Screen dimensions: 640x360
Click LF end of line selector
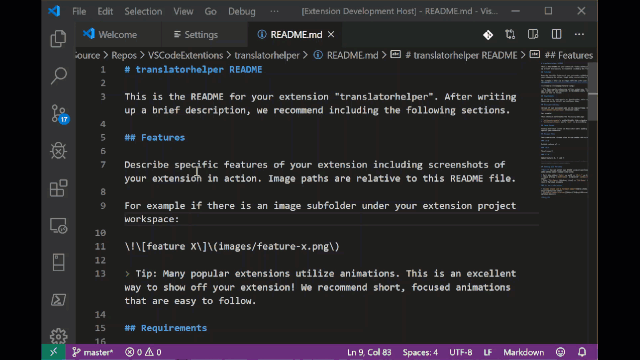point(488,352)
